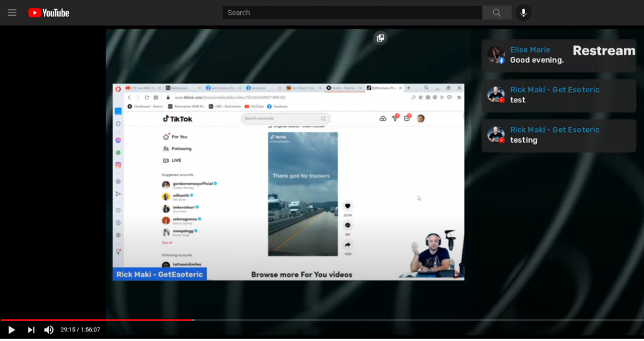The height and width of the screenshot is (341, 644).
Task: Open Dashboard - Restream bookmark
Action: (146, 107)
